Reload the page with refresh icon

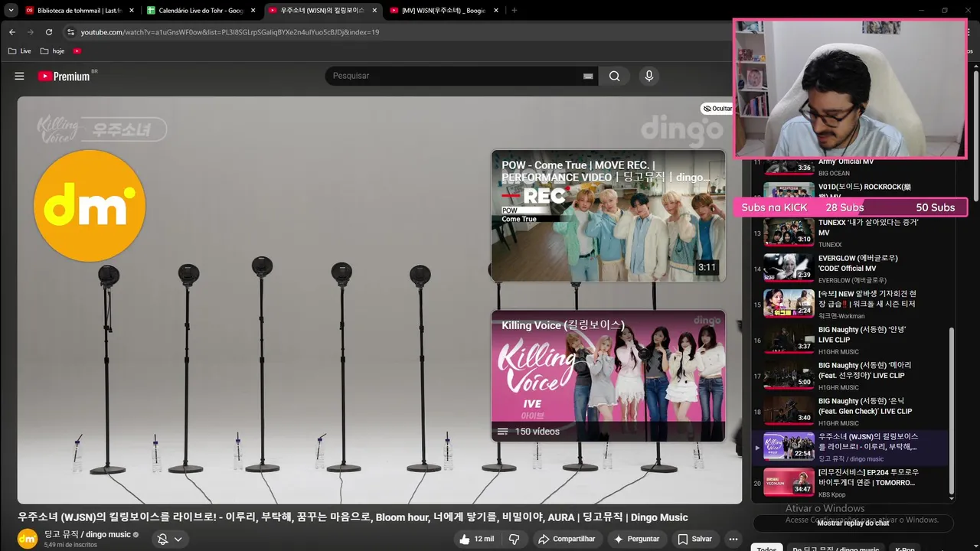[x=49, y=32]
